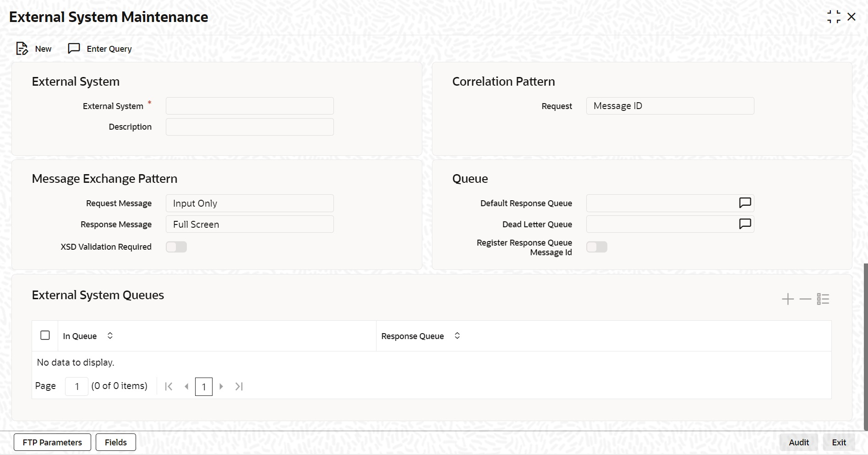Open the Default Response Queue lookup icon
This screenshot has width=868, height=455.
point(745,203)
